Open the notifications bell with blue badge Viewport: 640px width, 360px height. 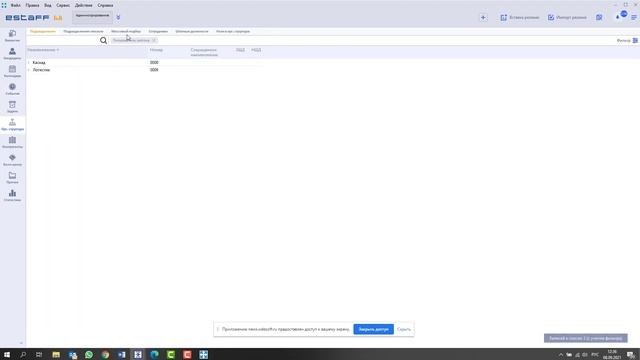click(621, 16)
